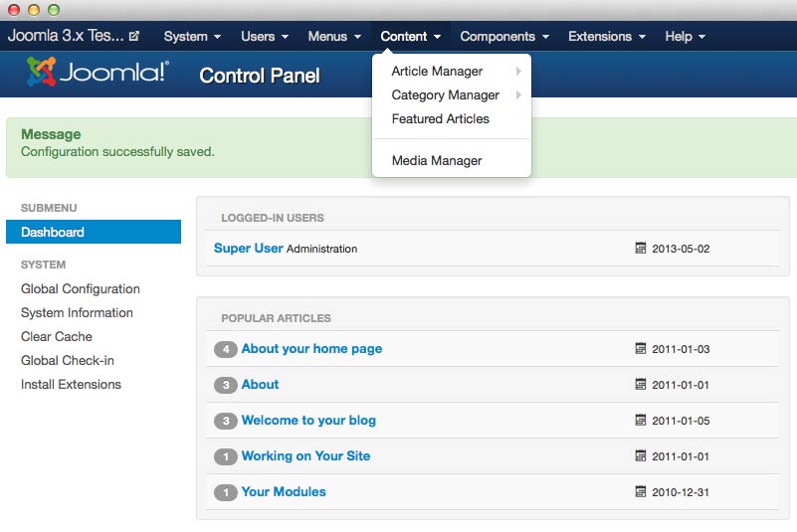Open the Working on Your Site article
Viewport: 797px width, 532px height.
tap(305, 456)
